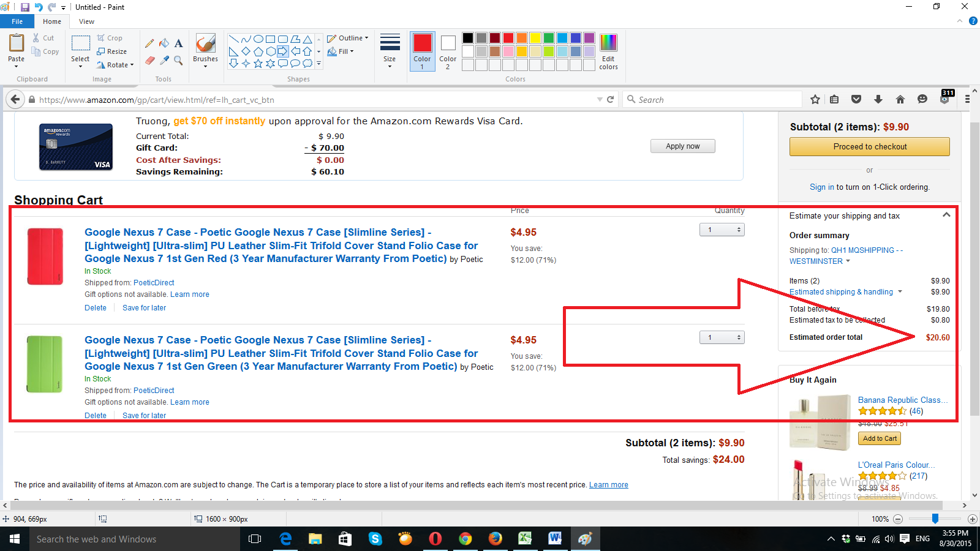Open Skype from the taskbar
This screenshot has height=551, width=980.
pos(375,539)
